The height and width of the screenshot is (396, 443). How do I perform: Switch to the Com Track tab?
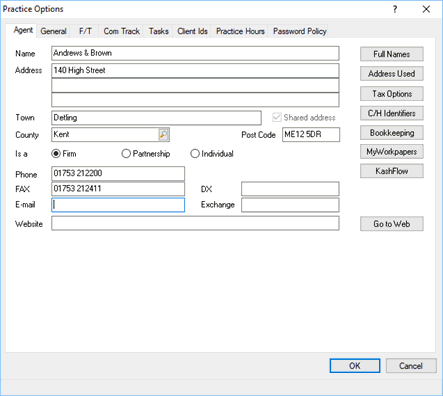coord(121,31)
